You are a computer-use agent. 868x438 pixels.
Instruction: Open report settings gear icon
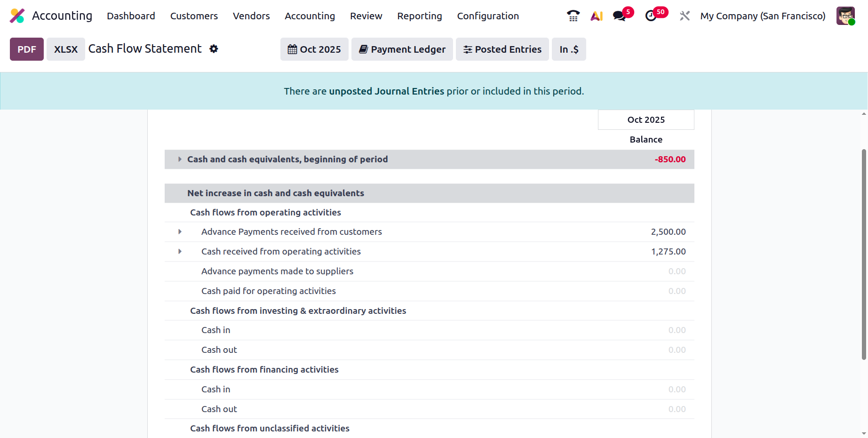click(x=214, y=49)
